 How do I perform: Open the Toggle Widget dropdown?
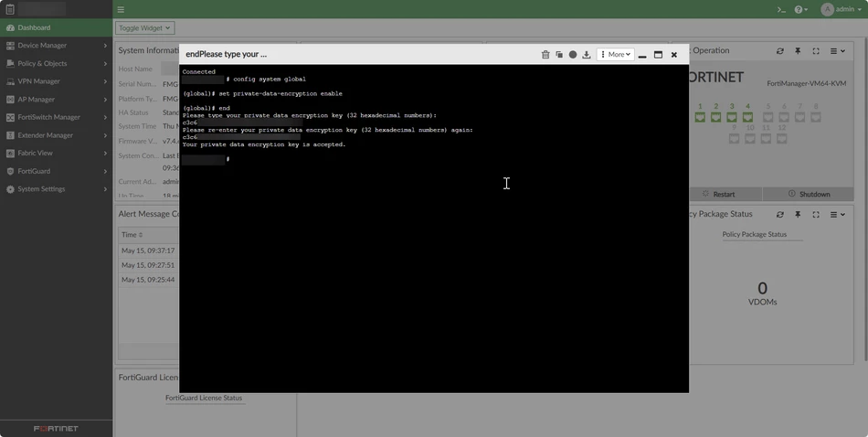(145, 27)
